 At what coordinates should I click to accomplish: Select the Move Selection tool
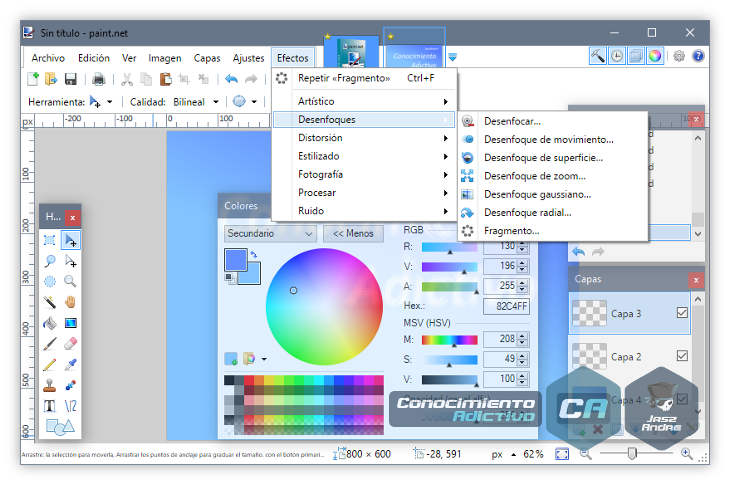tap(70, 261)
